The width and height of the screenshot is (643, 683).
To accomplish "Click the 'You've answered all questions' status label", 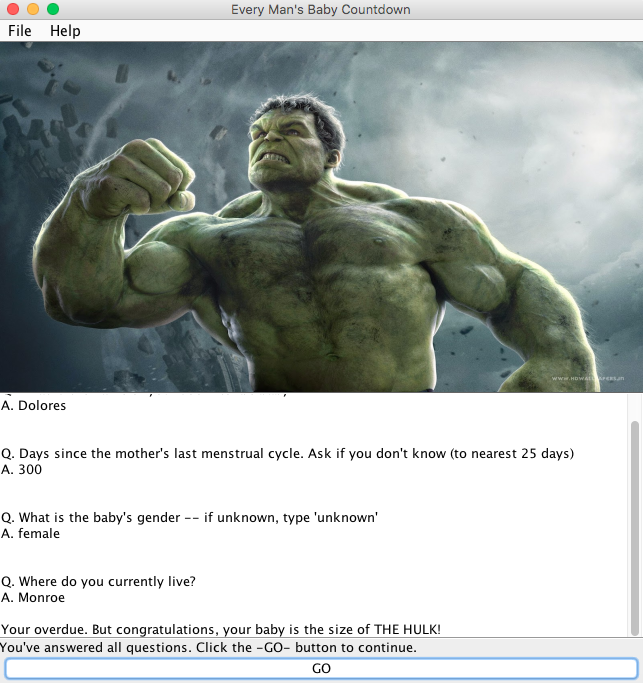I will 209,648.
